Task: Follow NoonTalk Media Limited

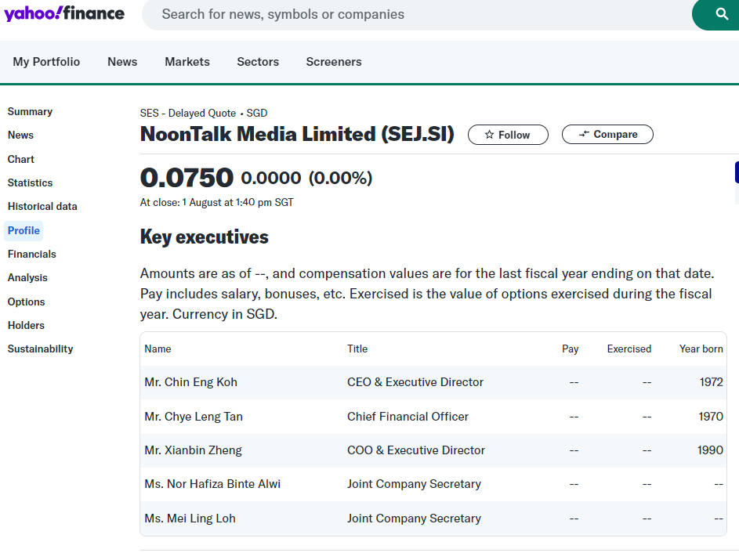Action: pos(508,135)
